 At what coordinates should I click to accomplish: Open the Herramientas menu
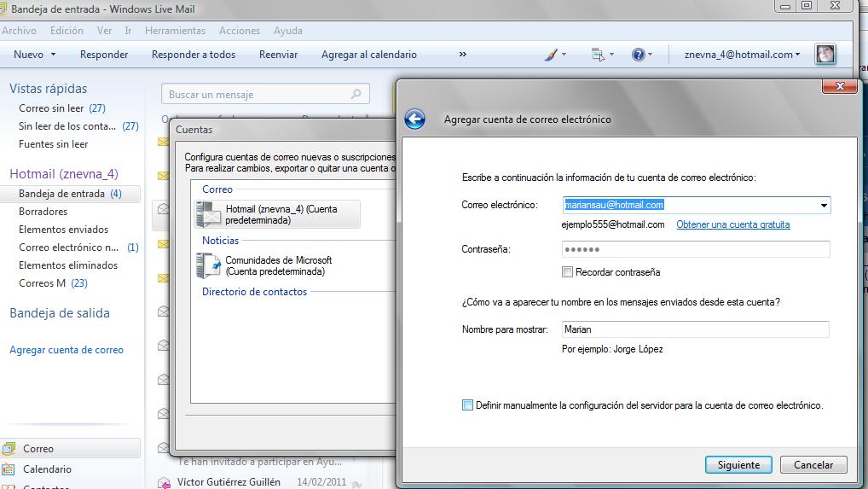click(x=175, y=31)
